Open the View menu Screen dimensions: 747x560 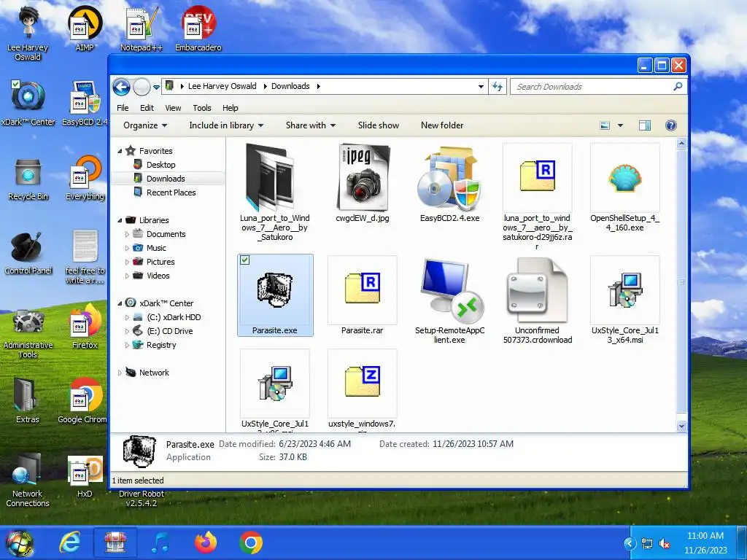173,108
